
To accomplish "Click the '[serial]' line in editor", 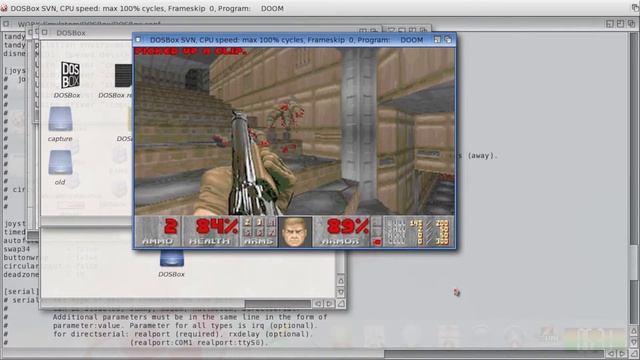I will (21, 291).
